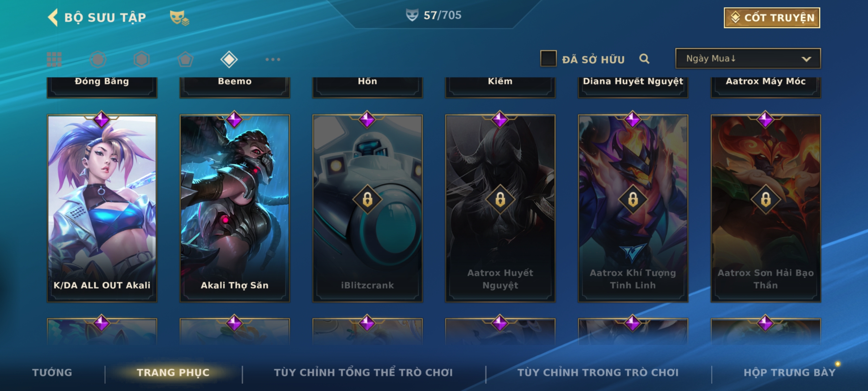Filter by the hexagon rarity gem icon
Image resolution: width=868 pixels, height=391 pixels.
point(141,59)
